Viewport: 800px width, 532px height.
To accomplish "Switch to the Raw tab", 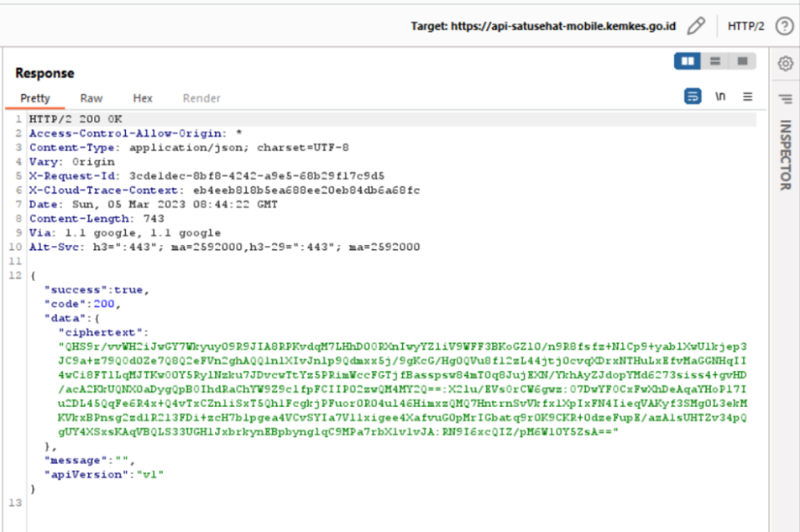I will (92, 98).
